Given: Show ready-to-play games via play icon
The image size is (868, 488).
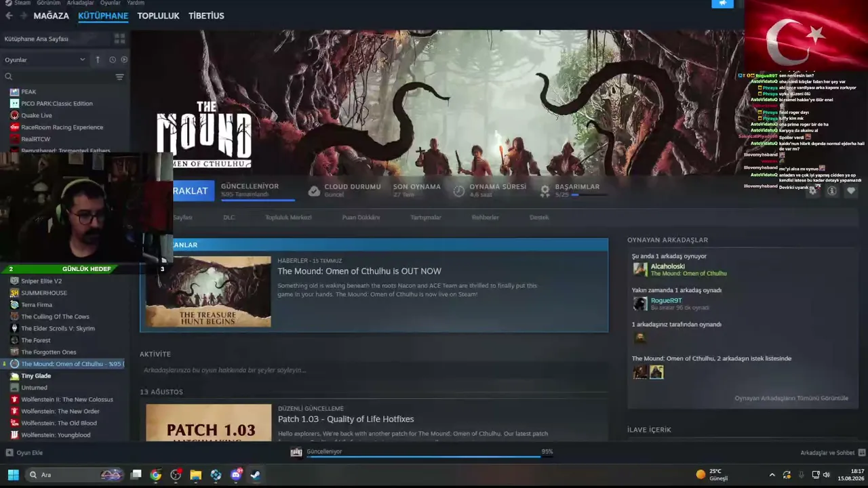Looking at the screenshot, I should [124, 60].
